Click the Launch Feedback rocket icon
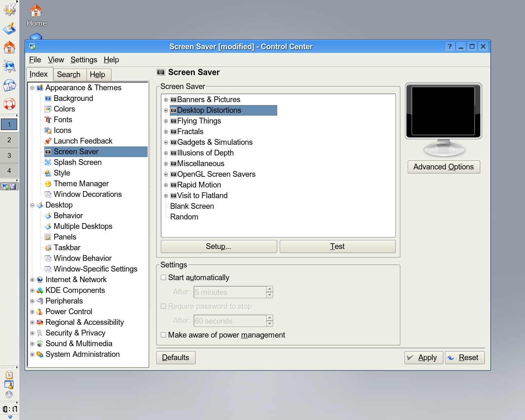The height and width of the screenshot is (420, 525). [x=48, y=141]
